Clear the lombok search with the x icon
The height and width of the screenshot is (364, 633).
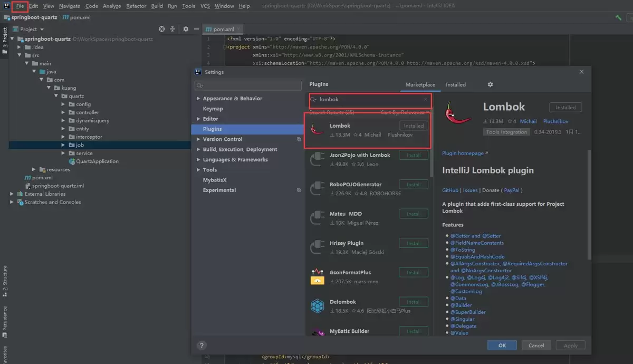pyautogui.click(x=425, y=99)
